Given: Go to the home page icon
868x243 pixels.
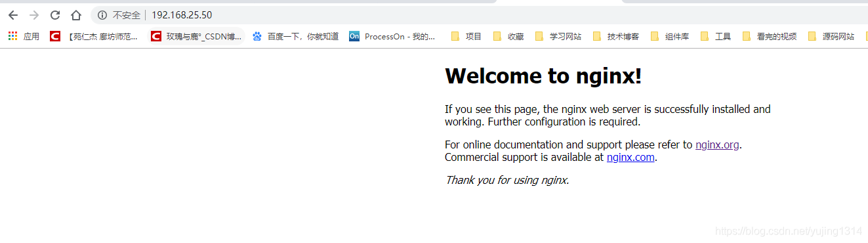Looking at the screenshot, I should click(76, 15).
